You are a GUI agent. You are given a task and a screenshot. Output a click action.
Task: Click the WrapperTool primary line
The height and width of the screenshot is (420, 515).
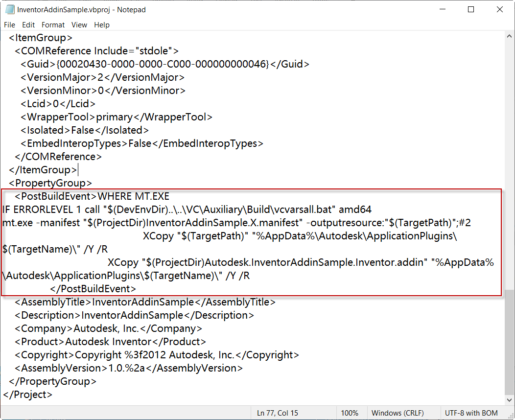click(117, 117)
